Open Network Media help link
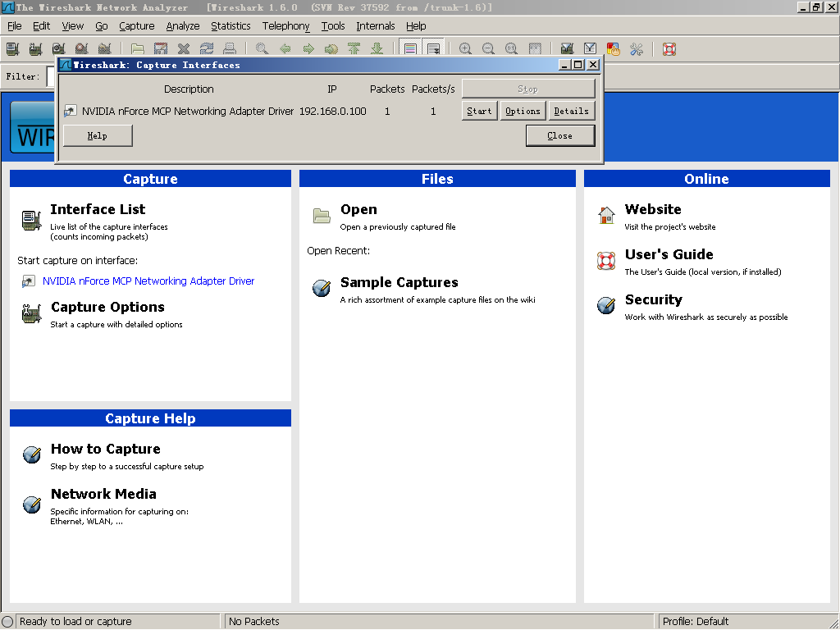Screen dimensions: 840x630 (x=103, y=494)
